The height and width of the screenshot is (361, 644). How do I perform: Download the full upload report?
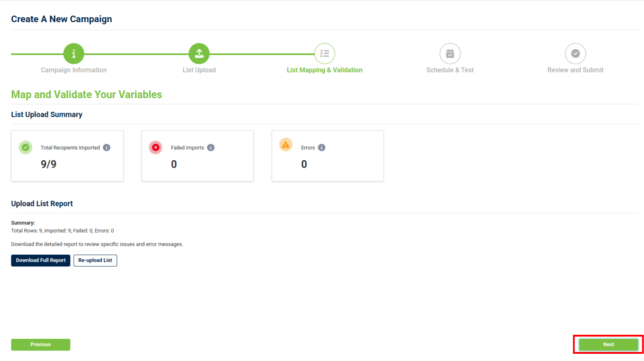click(41, 261)
